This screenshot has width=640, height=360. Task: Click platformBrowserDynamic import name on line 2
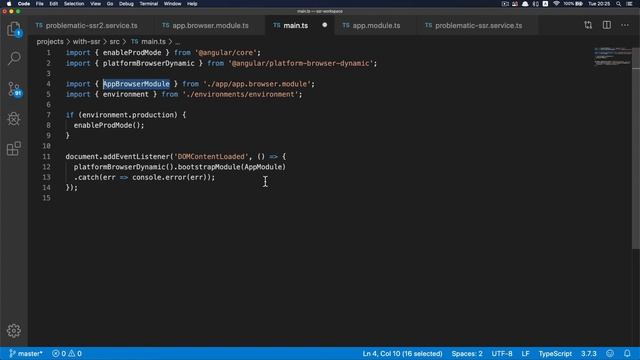[x=149, y=63]
